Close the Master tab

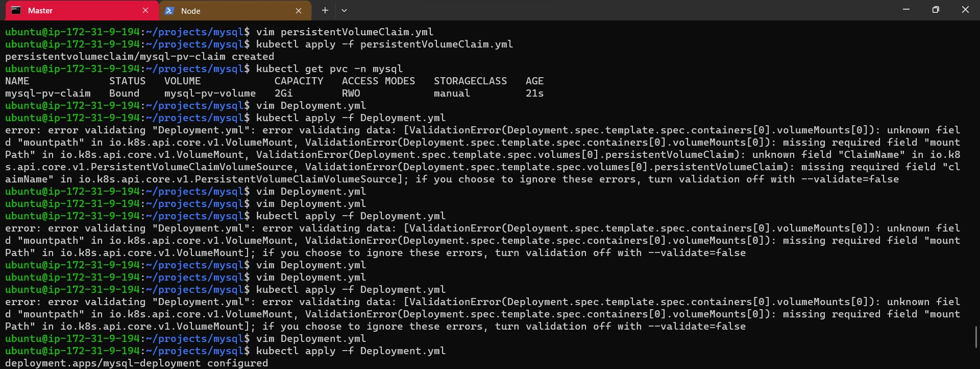coord(145,10)
